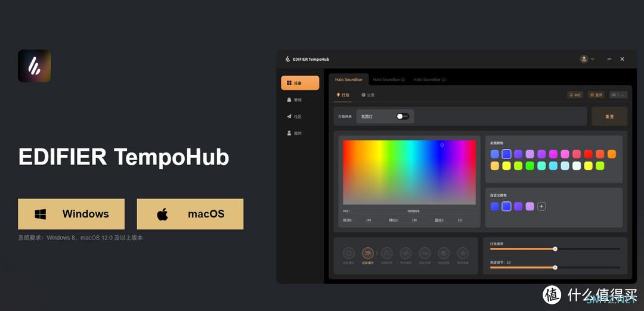Select the lavender custom color swatch

pyautogui.click(x=530, y=206)
